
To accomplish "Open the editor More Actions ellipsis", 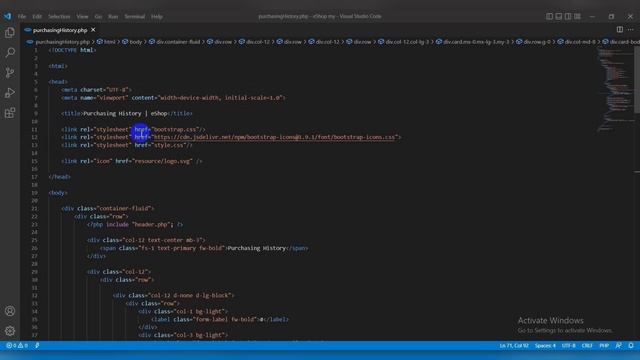I will click(631, 29).
